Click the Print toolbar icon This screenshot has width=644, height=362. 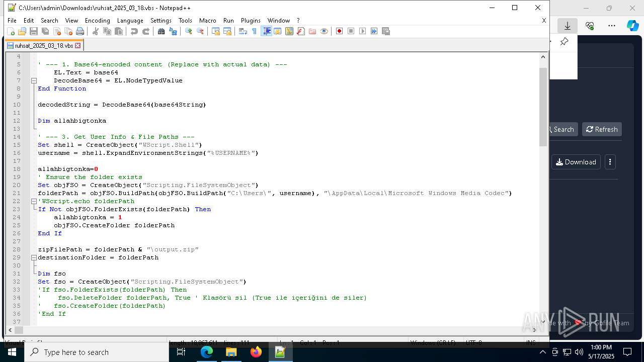pos(80,31)
